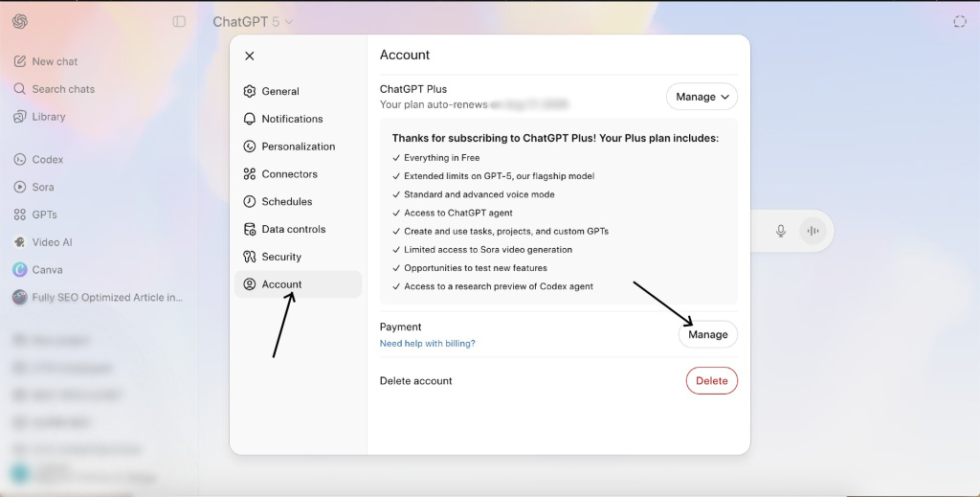Open Search chats
The height and width of the screenshot is (497, 980).
coord(54,89)
